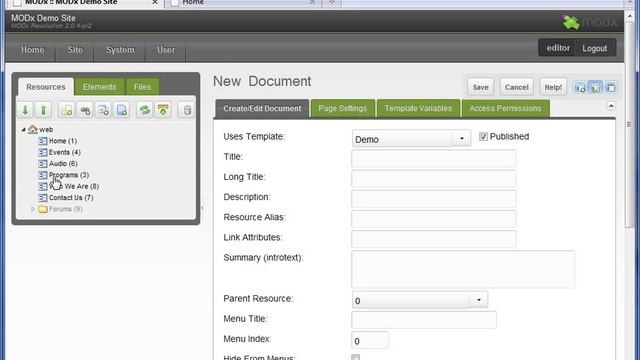Click the new static resource toolbar icon
This screenshot has height=360, width=640.
122,110
